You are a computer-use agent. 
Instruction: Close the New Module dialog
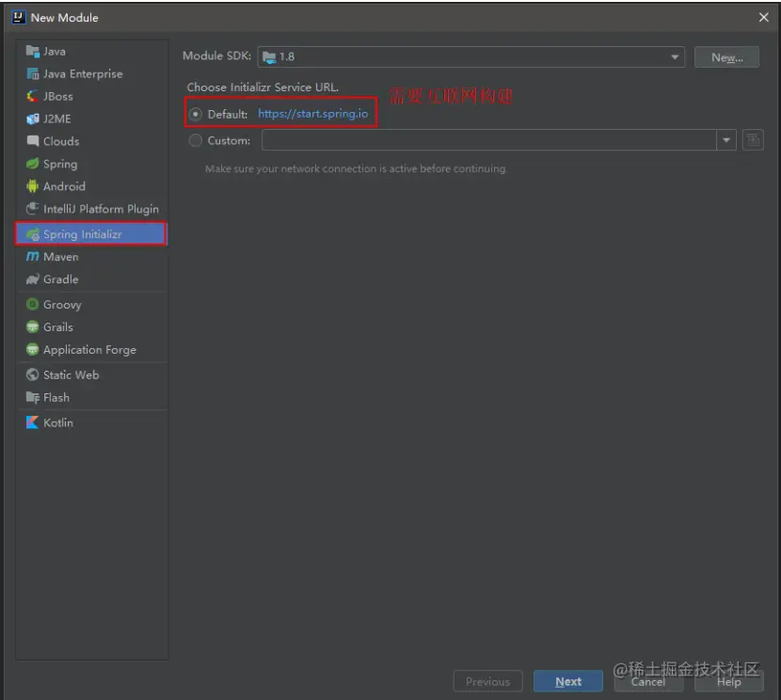coord(763,18)
